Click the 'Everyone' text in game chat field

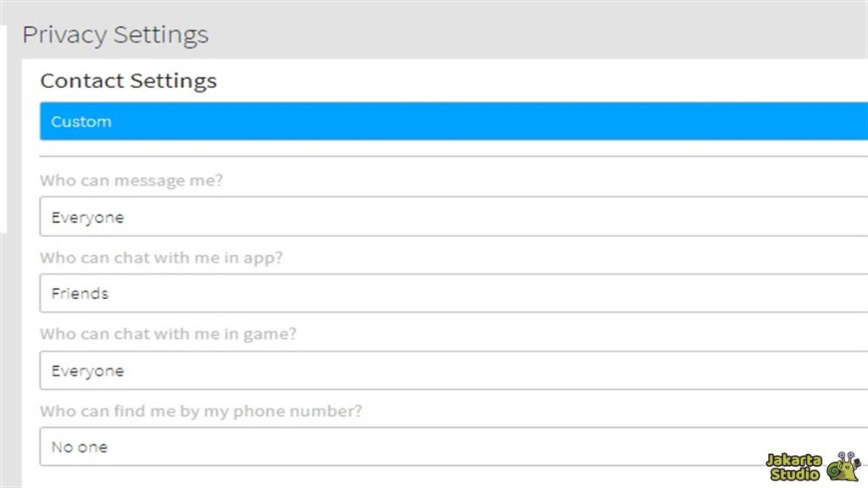coord(87,370)
